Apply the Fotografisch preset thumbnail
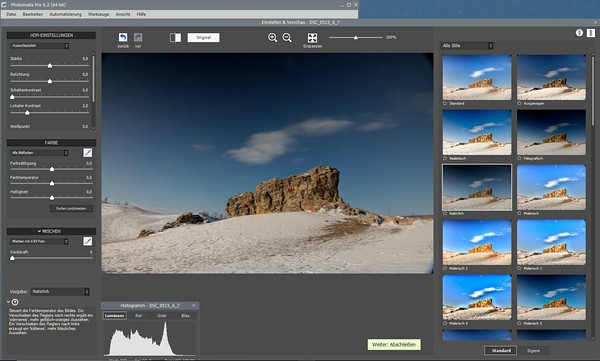The height and width of the screenshot is (361, 600). point(551,132)
